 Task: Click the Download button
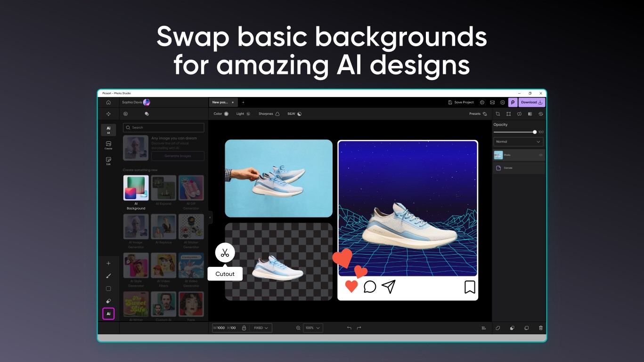pyautogui.click(x=531, y=102)
